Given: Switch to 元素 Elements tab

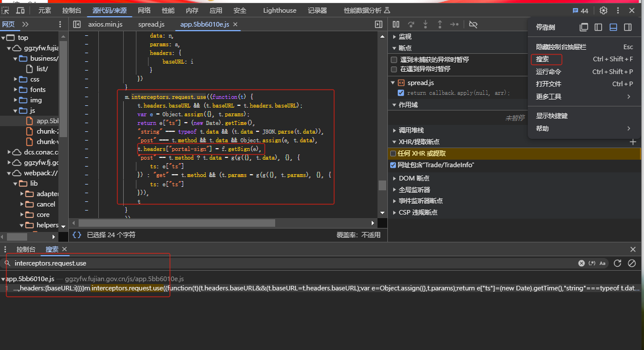Looking at the screenshot, I should click(x=45, y=10).
